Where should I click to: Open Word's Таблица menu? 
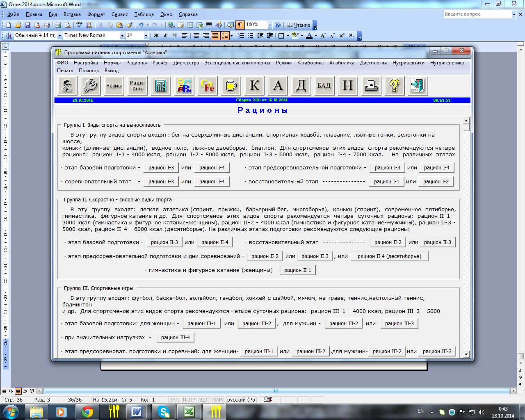coord(144,14)
